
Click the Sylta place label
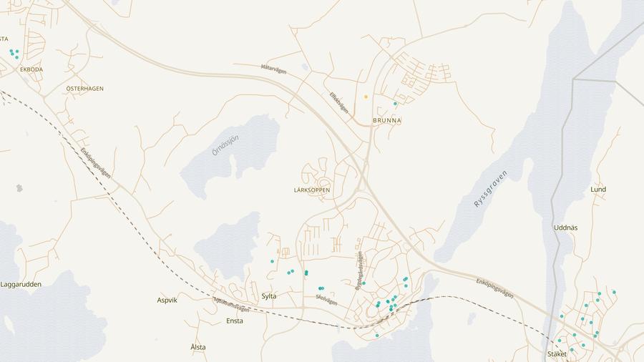(269, 295)
